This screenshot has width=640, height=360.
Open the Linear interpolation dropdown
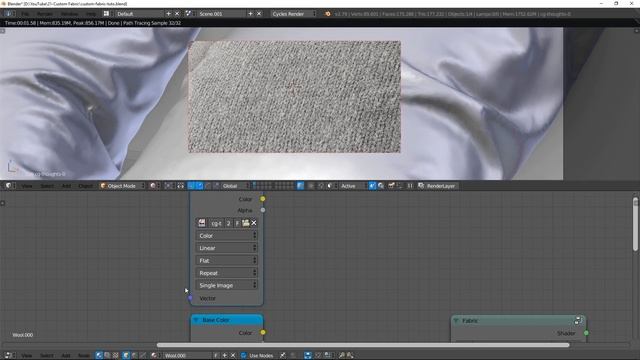227,248
